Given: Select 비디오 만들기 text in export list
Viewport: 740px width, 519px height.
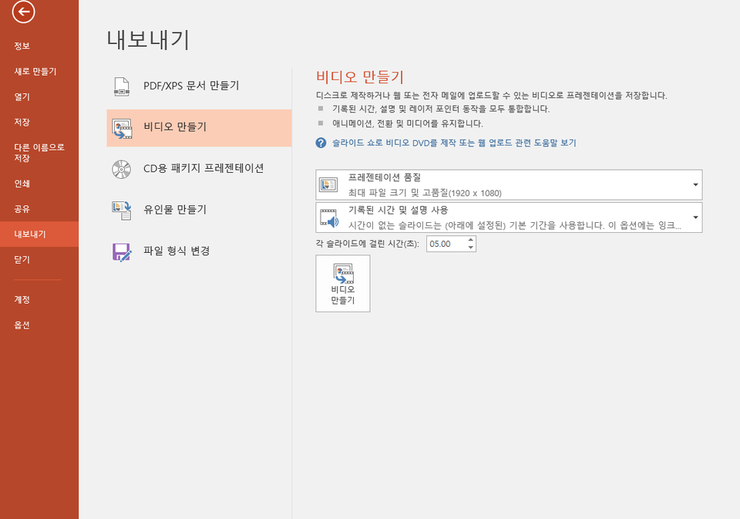Looking at the screenshot, I should pyautogui.click(x=175, y=127).
